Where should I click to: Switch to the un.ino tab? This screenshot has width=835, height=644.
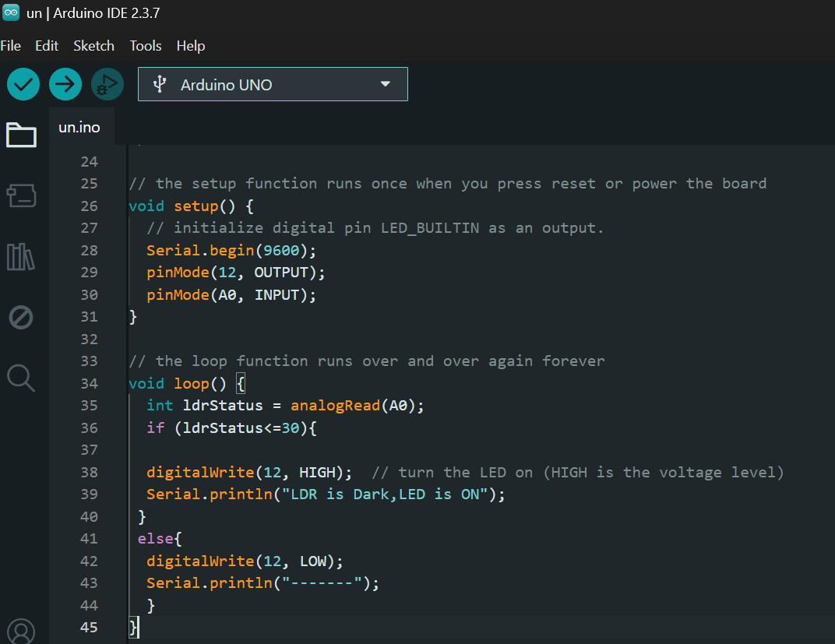(79, 127)
